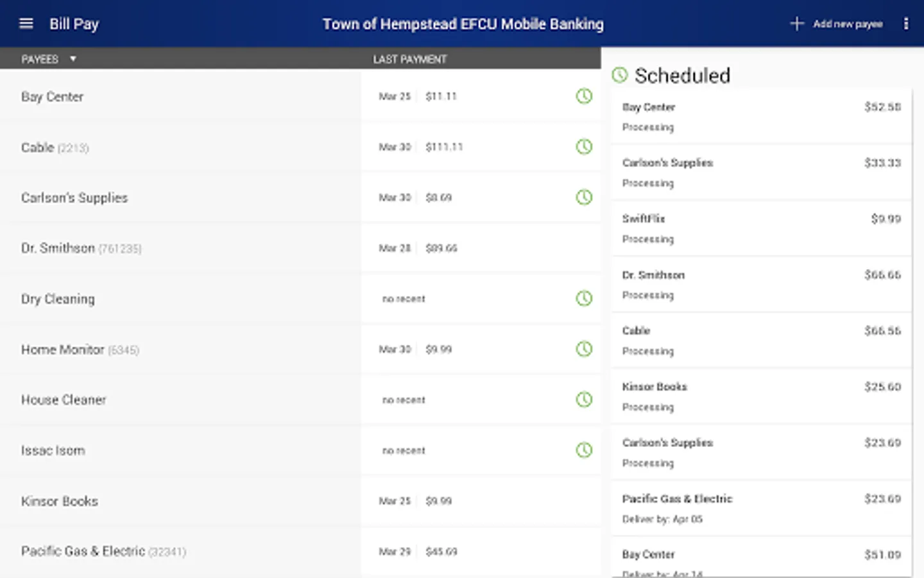This screenshot has width=924, height=578.
Task: Click the clock icon beside Dry Cleaning
Action: (584, 299)
